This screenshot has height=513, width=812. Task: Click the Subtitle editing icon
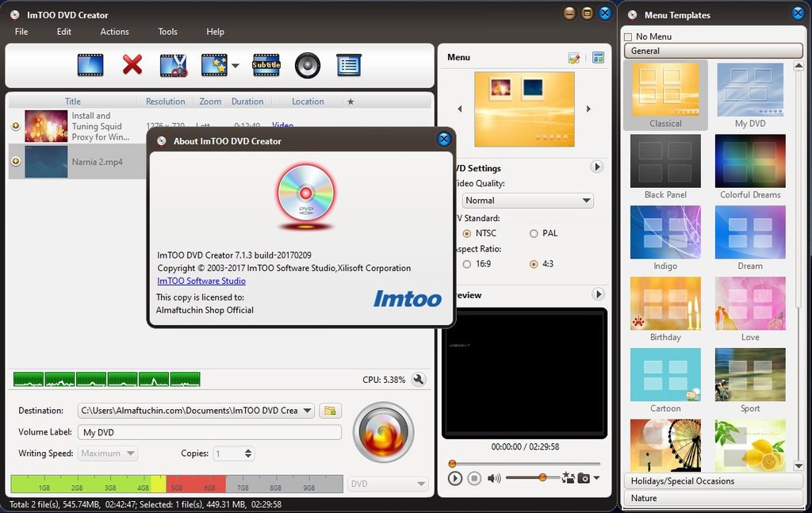[266, 65]
